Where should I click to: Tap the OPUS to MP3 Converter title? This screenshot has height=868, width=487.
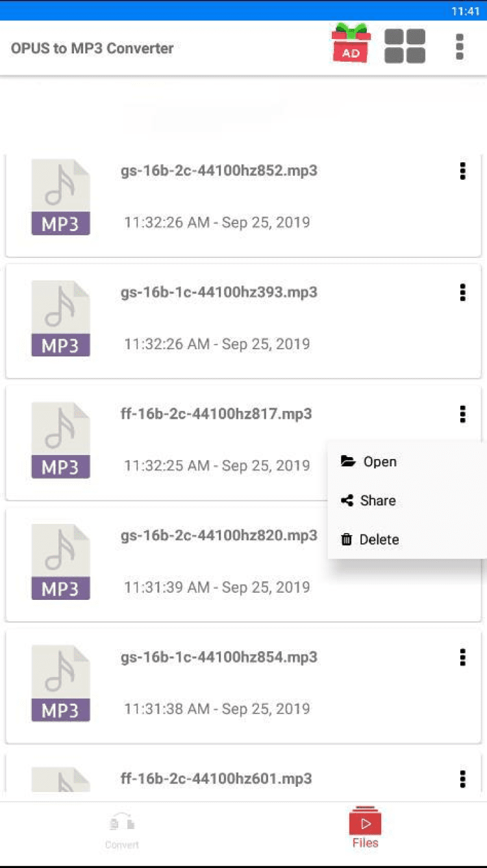coord(92,48)
